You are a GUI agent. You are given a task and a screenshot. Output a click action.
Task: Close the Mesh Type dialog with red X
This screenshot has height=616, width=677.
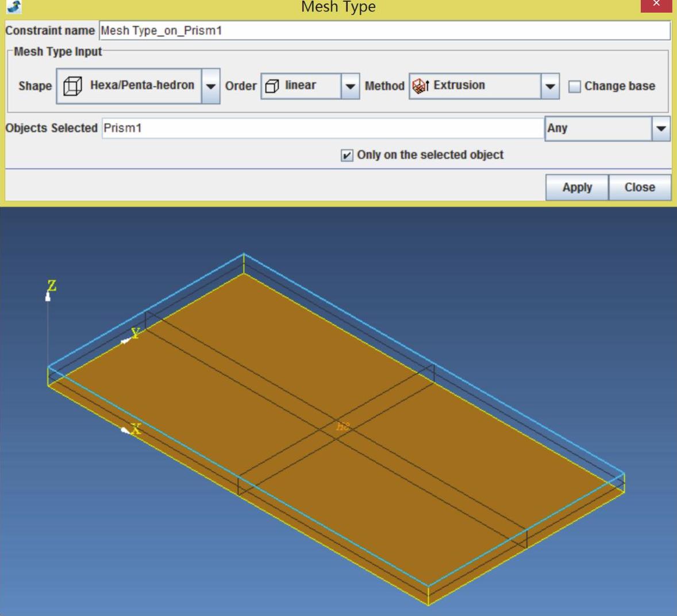(x=656, y=5)
